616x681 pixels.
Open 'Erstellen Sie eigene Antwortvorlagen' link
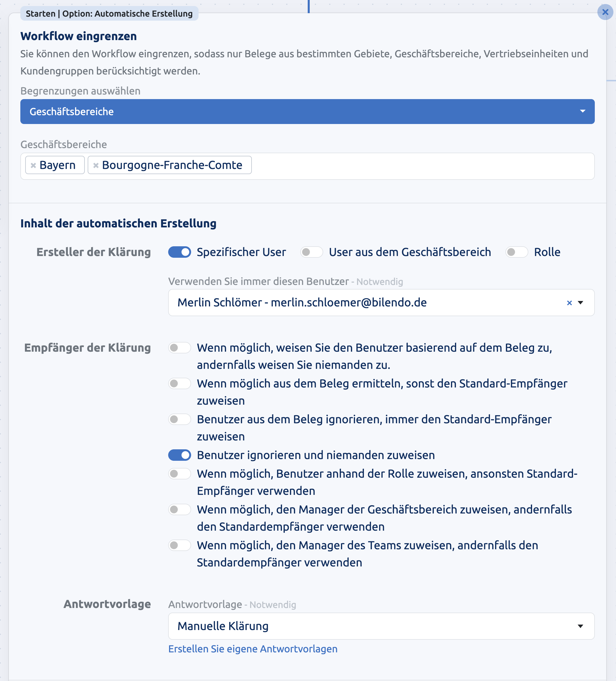253,649
